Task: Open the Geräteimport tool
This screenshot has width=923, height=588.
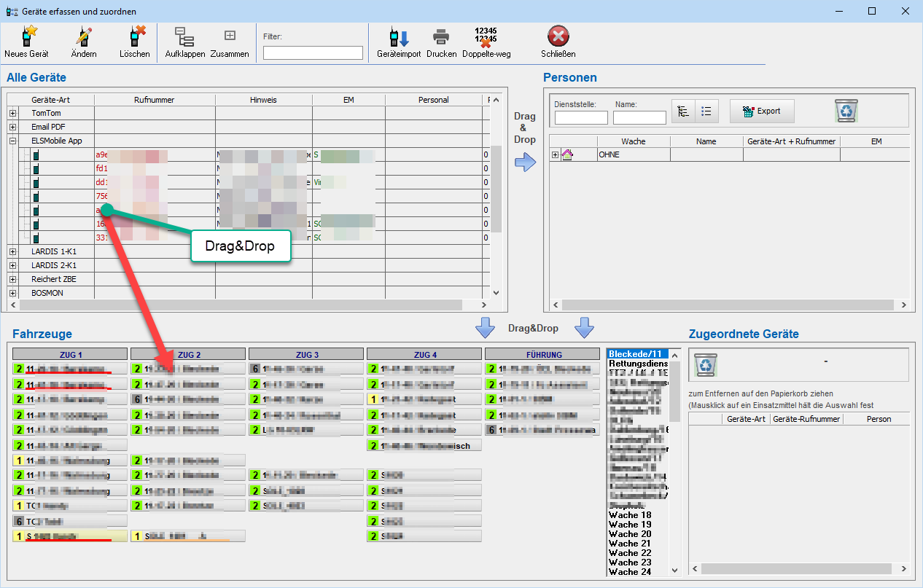Action: (399, 36)
